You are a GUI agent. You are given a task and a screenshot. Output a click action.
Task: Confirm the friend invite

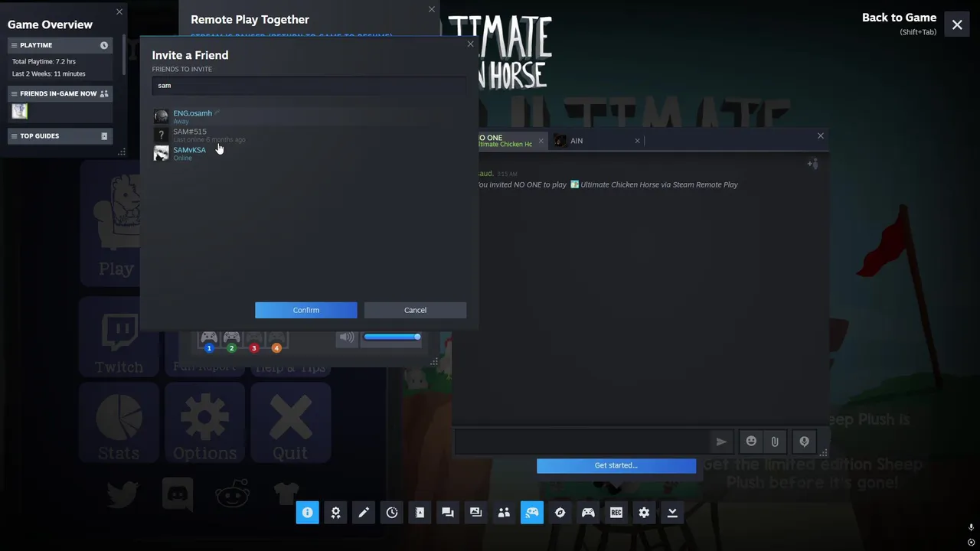[x=306, y=310]
